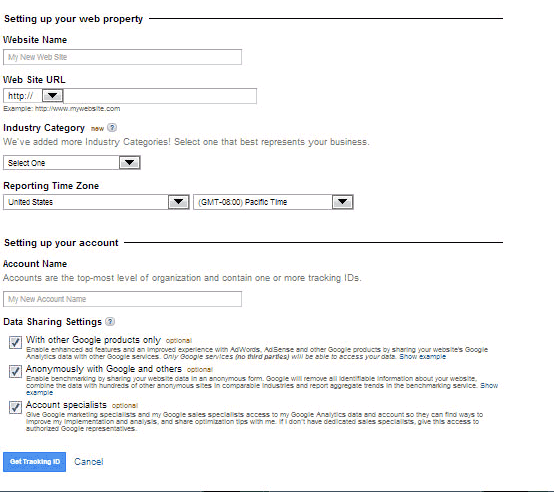Expand the Pacific Time zone dropdown

pos(273,202)
